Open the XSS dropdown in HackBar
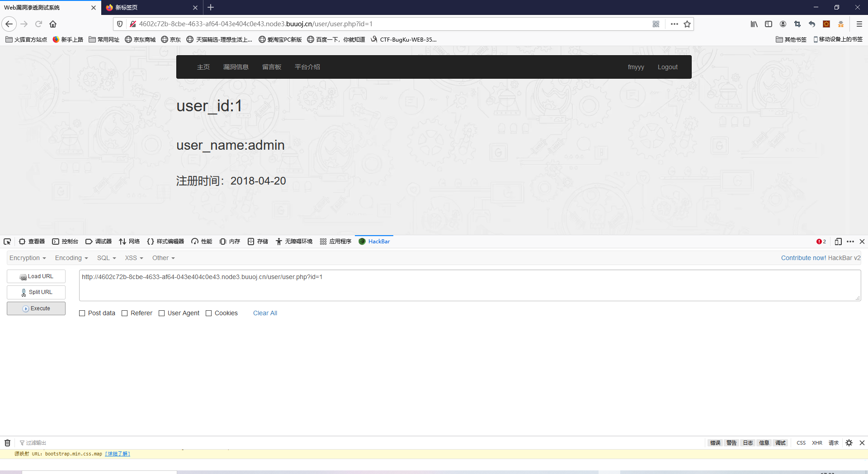The image size is (868, 474). coord(133,258)
